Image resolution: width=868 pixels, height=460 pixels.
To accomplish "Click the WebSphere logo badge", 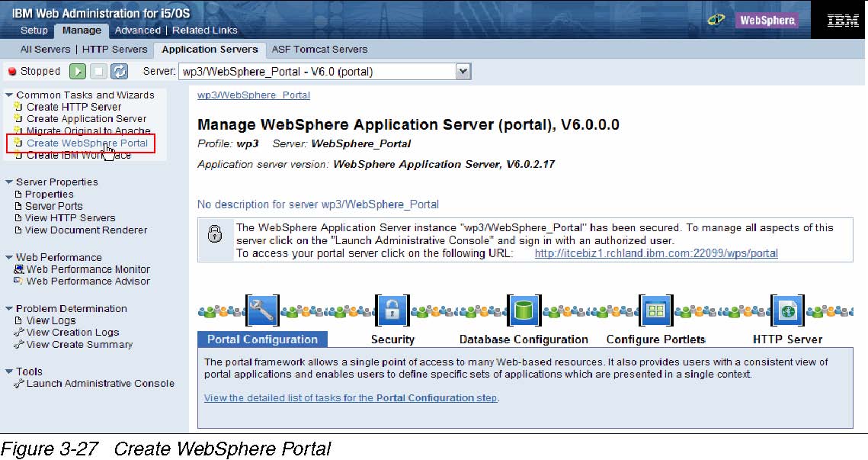I will coord(767,21).
